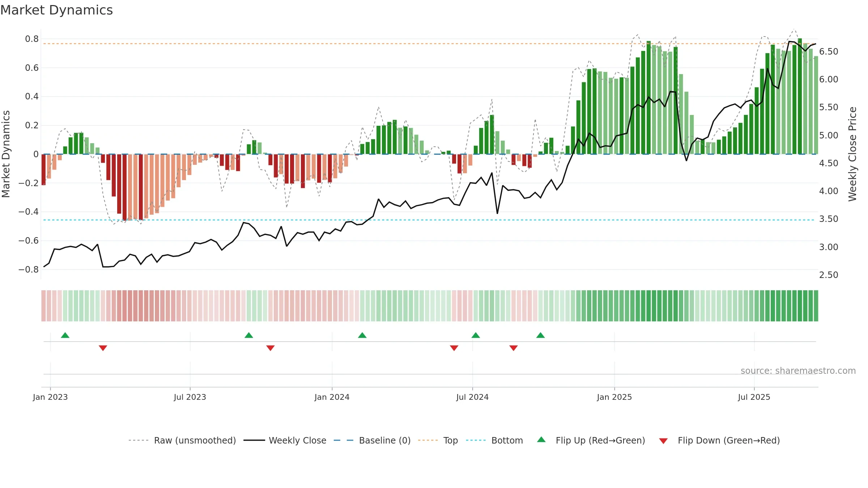
Task: Click the green flip-up triangle at Jul 2024
Action: coord(476,335)
